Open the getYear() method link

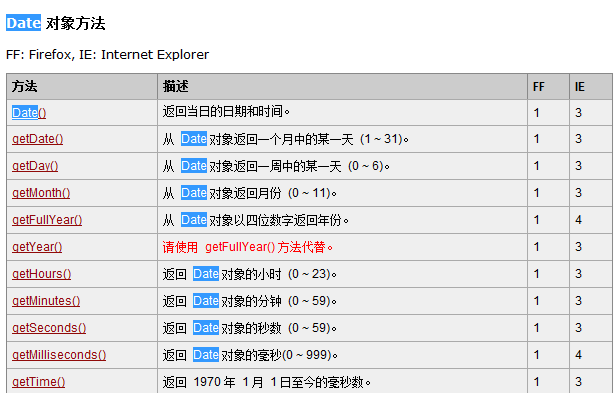point(37,247)
